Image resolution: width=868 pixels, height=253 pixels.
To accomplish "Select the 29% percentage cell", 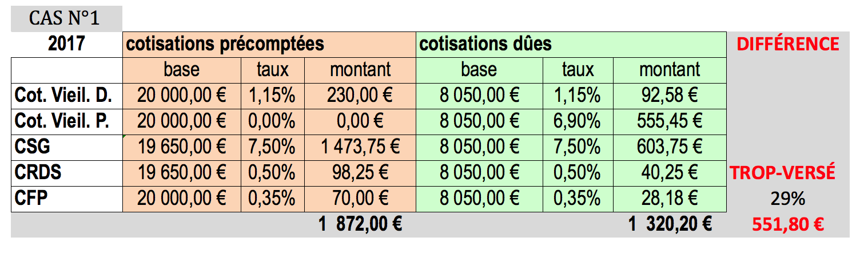I will click(x=788, y=199).
